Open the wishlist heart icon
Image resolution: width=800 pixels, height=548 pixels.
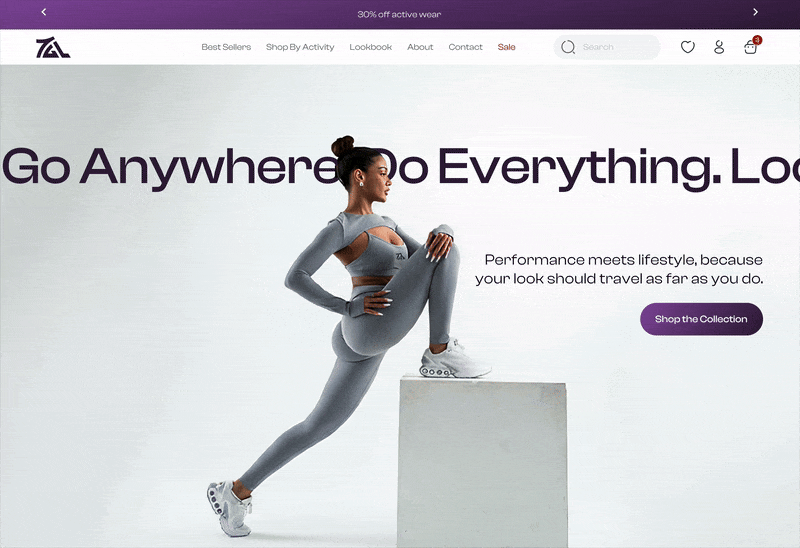pos(688,47)
